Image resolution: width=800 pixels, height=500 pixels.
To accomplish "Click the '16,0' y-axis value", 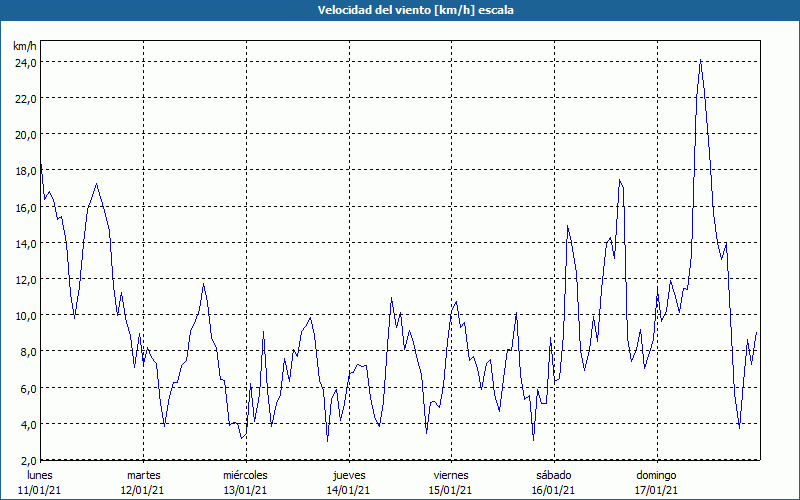I will coord(26,208).
